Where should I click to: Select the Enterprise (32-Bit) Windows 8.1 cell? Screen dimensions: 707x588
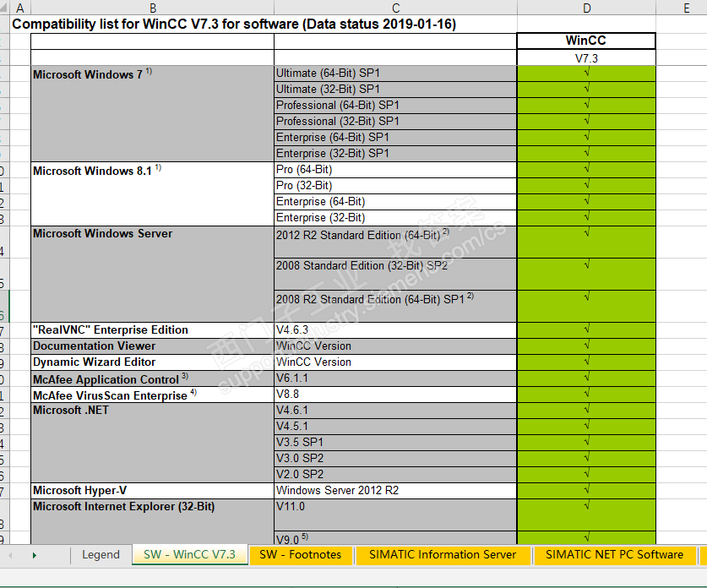tap(395, 218)
